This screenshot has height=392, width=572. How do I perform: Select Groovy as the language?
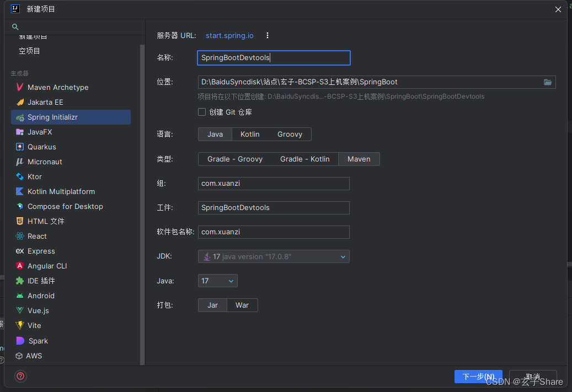click(x=290, y=134)
